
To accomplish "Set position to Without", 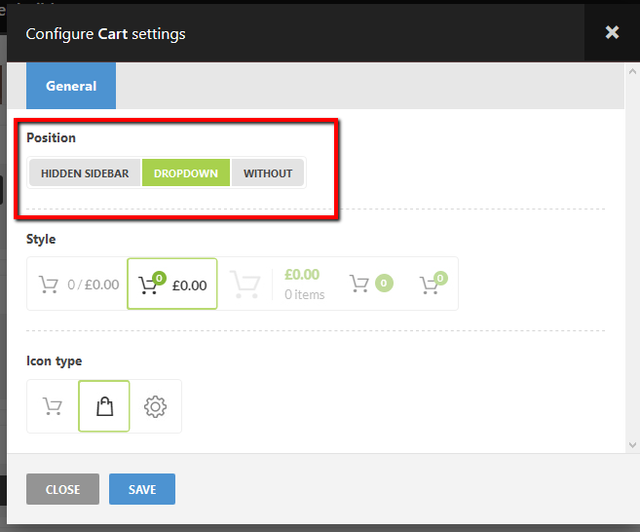I will point(268,173).
